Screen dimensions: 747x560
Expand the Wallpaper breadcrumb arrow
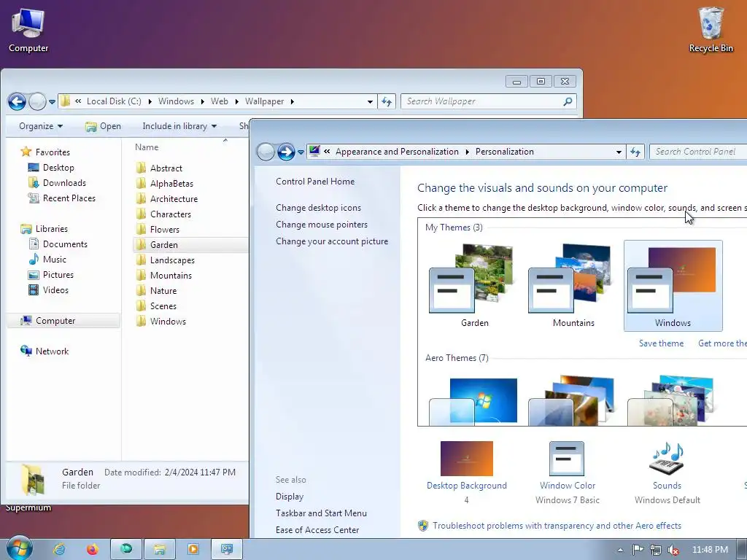(292, 101)
